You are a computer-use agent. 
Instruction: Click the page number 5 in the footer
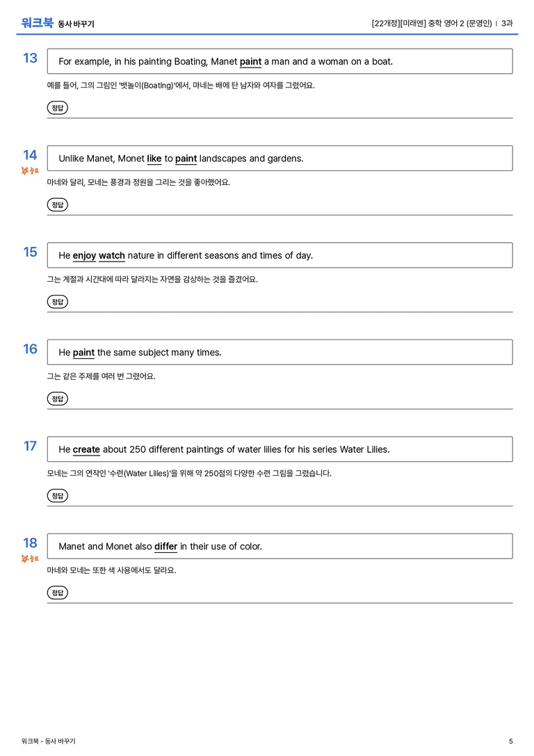[x=511, y=741]
